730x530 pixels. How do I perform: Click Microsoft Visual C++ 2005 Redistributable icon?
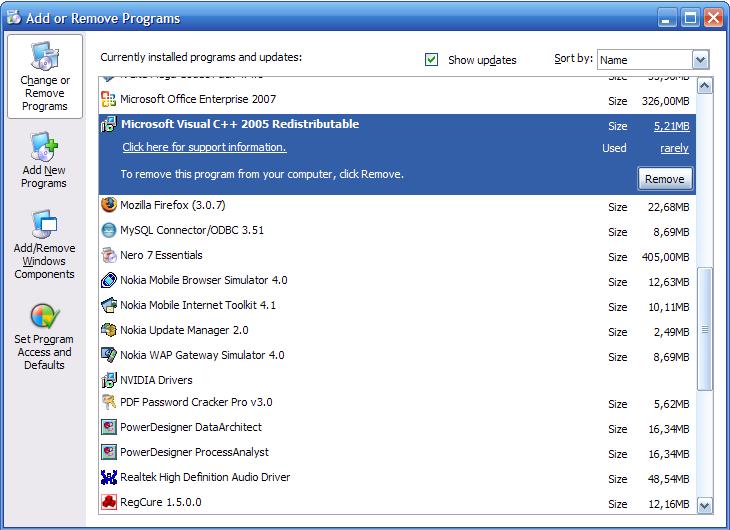click(x=108, y=124)
